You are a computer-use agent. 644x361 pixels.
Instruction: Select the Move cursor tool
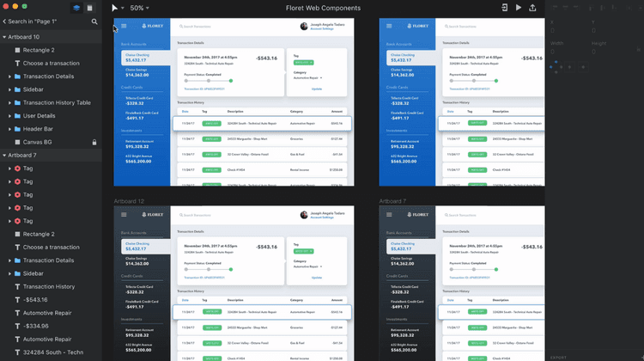click(x=116, y=8)
